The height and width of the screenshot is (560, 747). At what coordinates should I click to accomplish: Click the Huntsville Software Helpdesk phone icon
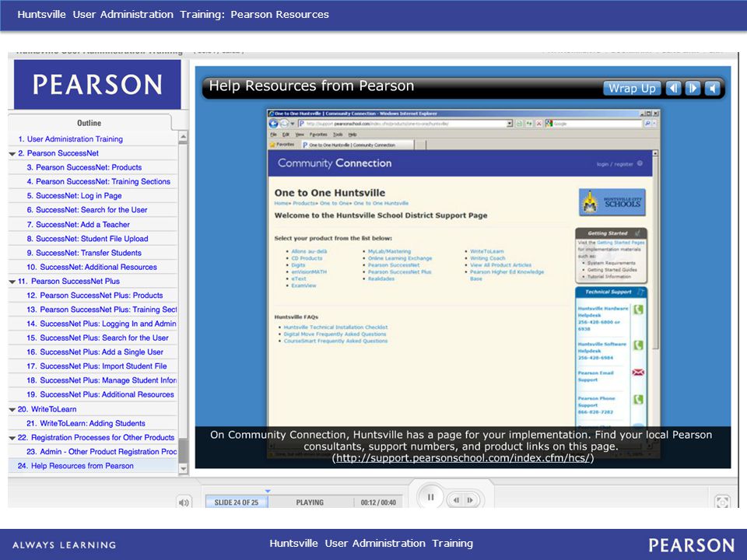638,345
